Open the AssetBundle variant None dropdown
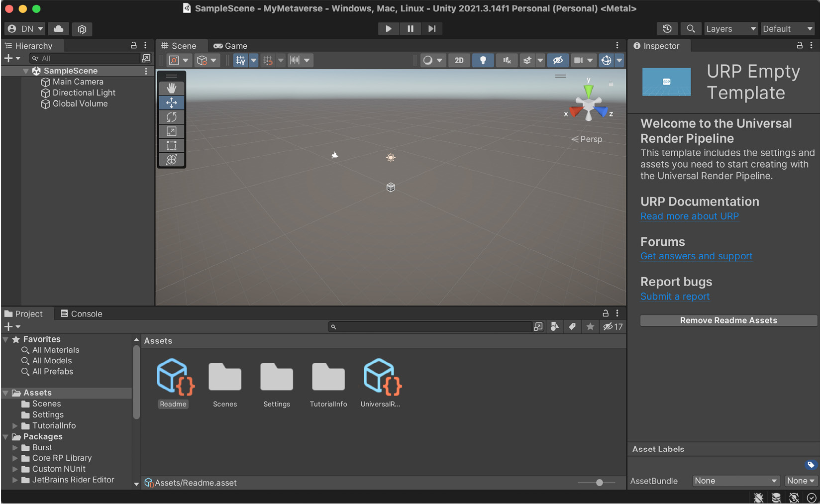This screenshot has height=504, width=821. click(801, 481)
